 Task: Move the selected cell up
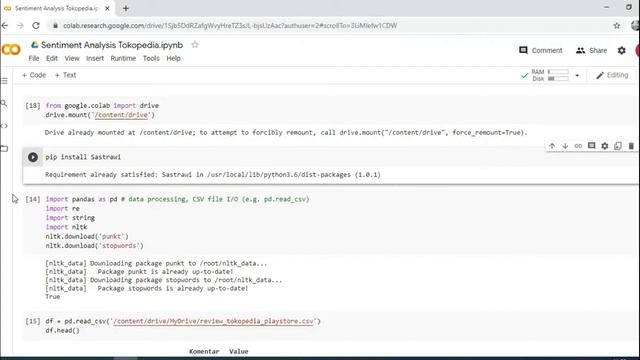552,146
